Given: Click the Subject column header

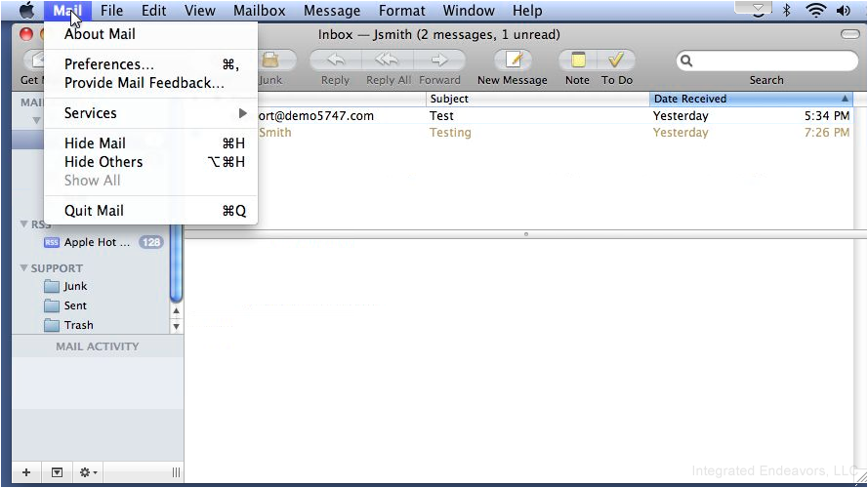Looking at the screenshot, I should tap(538, 99).
